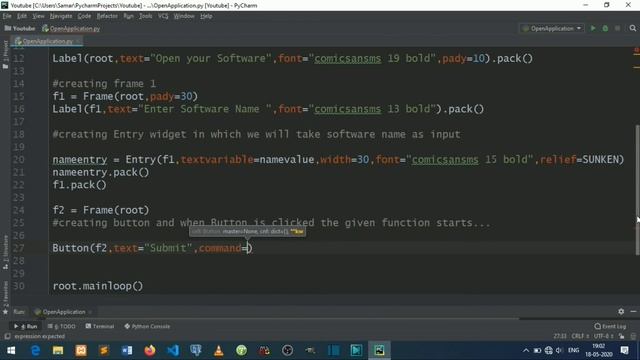
Task: Open the TODO tool window
Action: pos(62,326)
